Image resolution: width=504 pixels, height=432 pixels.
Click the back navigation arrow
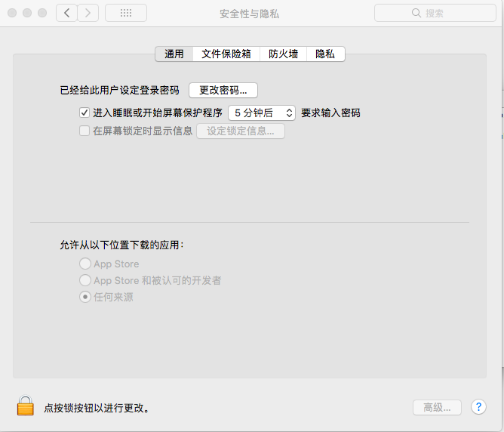[67, 13]
